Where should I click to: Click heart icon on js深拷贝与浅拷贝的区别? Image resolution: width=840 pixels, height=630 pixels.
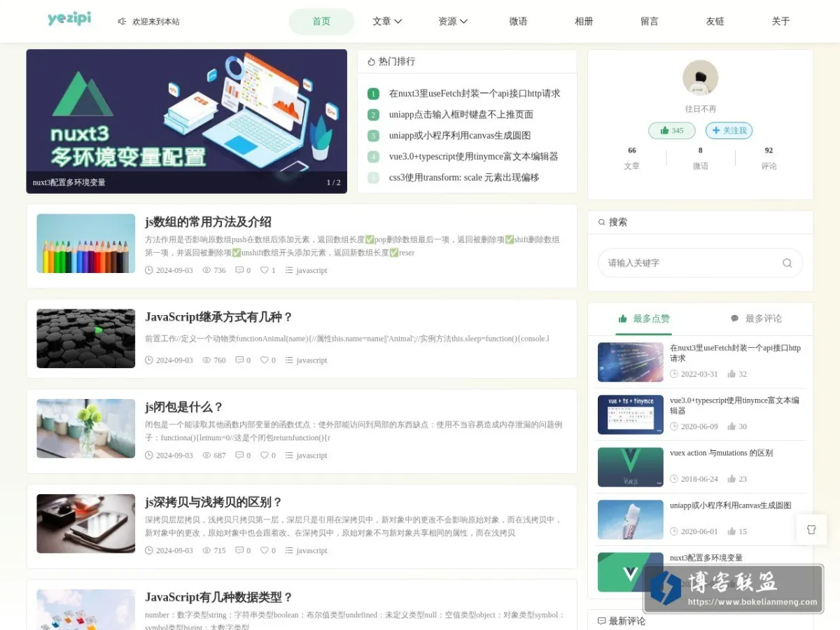pos(264,551)
